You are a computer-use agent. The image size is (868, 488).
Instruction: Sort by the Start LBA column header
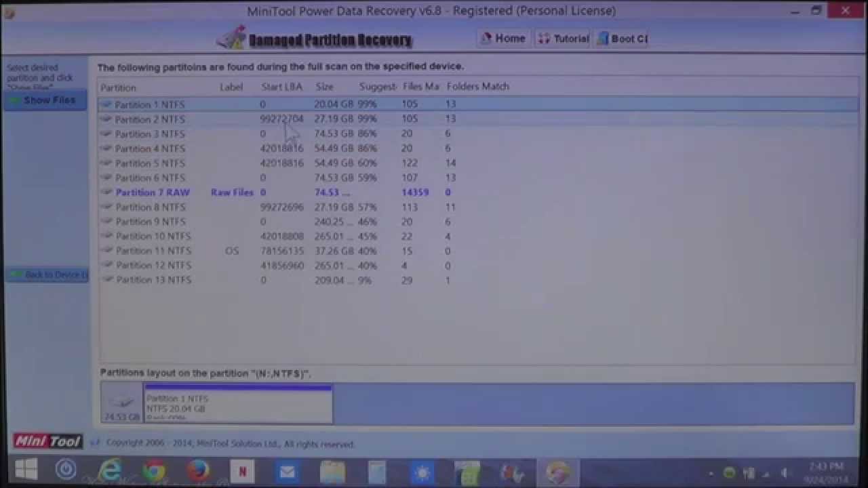pyautogui.click(x=282, y=87)
